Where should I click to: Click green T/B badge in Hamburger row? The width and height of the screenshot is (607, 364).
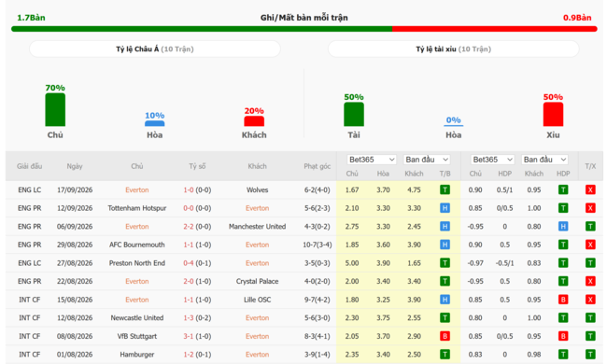click(445, 355)
